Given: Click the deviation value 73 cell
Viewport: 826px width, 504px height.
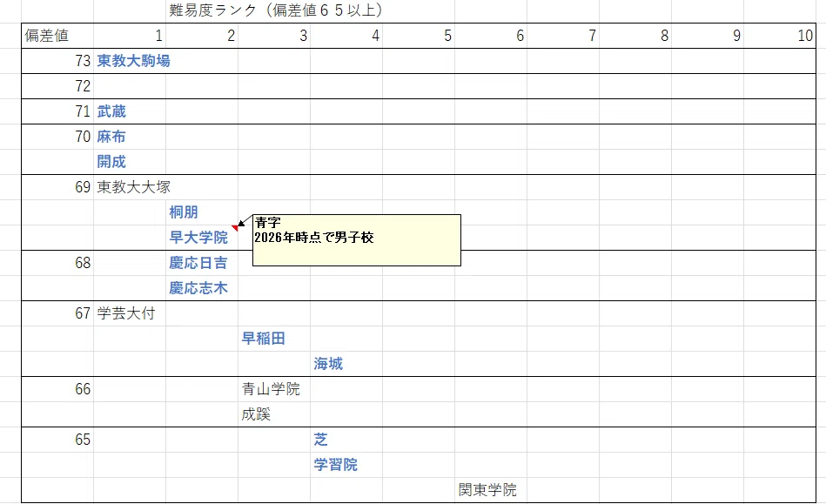Looking at the screenshot, I should click(57, 61).
